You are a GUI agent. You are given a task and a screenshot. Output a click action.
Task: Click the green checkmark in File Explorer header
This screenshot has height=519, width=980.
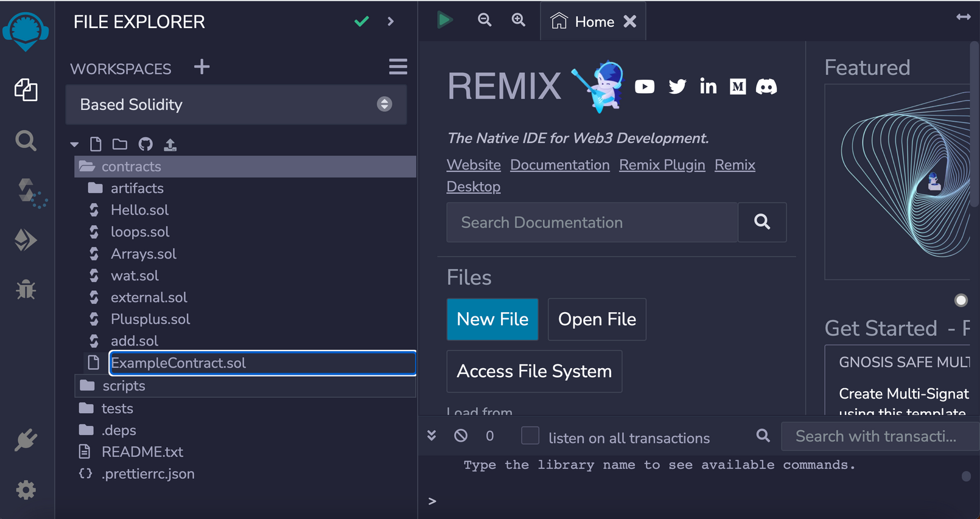[362, 22]
